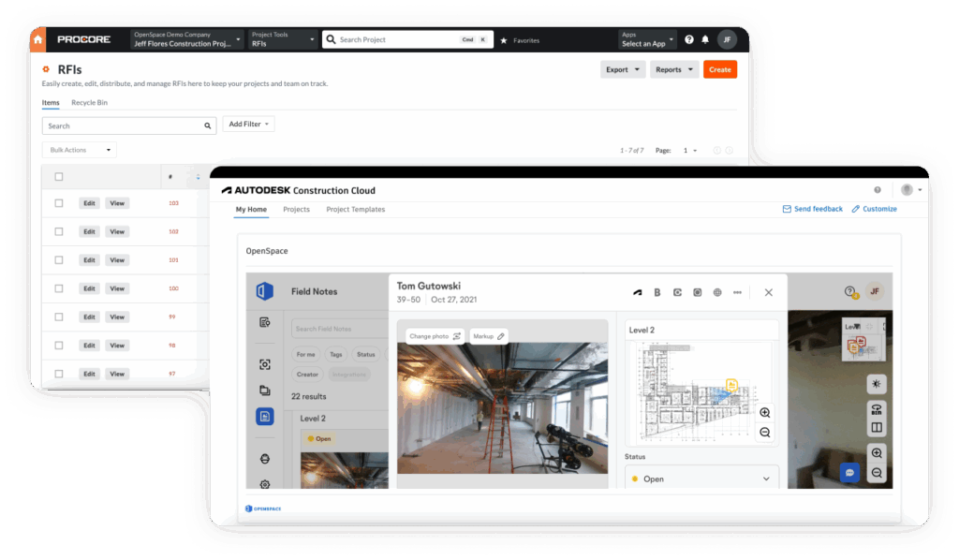
Task: Toggle the select-all checkbox in RFI table header
Action: coord(59,177)
